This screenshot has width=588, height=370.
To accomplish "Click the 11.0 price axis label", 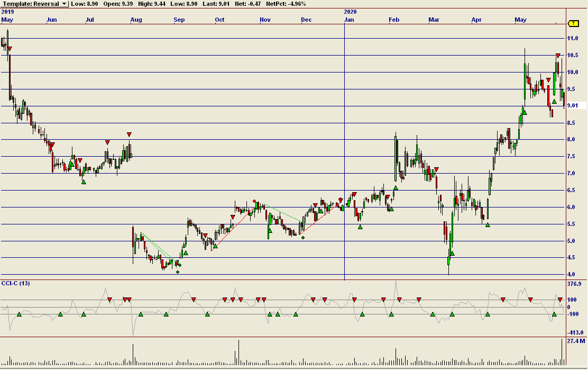I will (x=572, y=38).
